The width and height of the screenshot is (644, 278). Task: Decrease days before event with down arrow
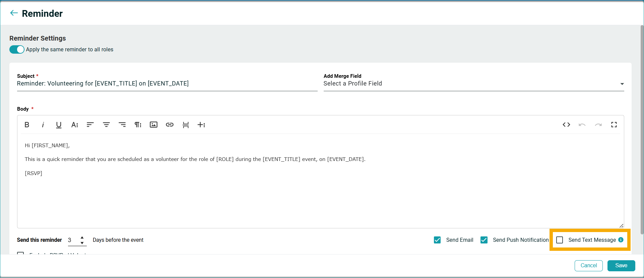tap(82, 243)
